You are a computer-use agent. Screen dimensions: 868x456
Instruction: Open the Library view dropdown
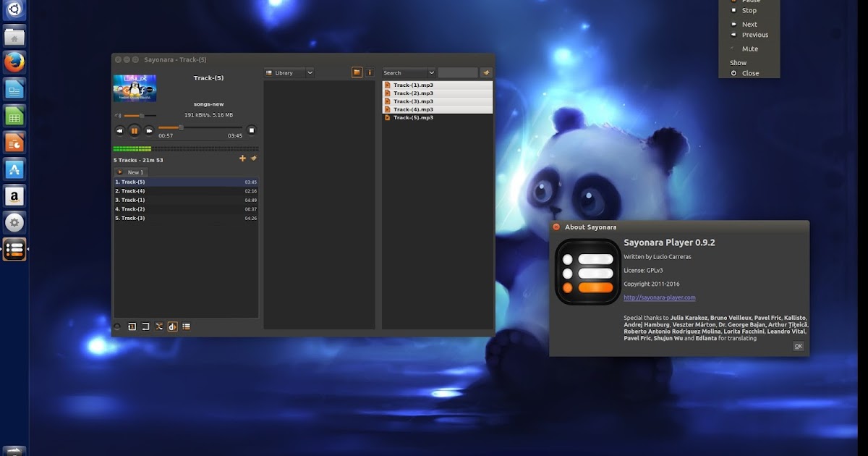[x=289, y=72]
